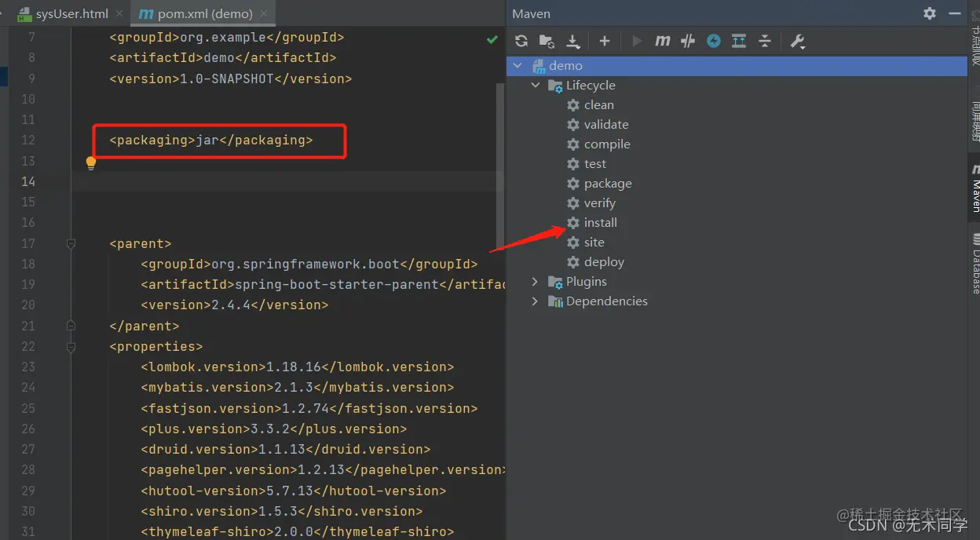
Task: Click line number 14 in gutter
Action: (x=27, y=181)
